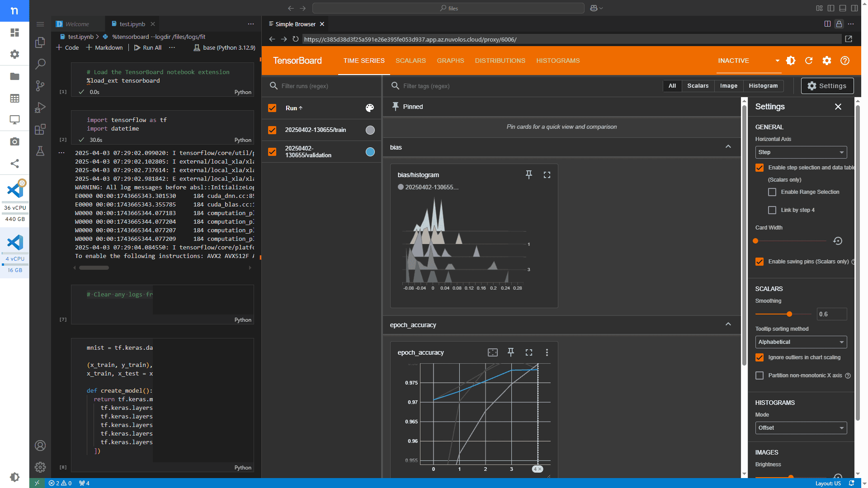
Task: Enable Range Selection checkbox
Action: point(772,192)
